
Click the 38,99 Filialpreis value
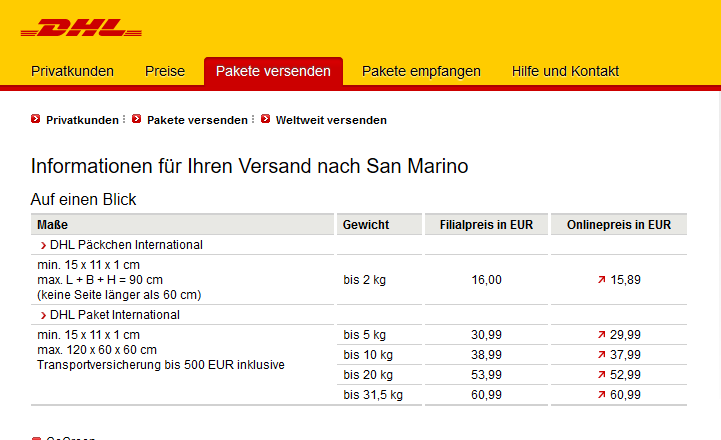[486, 355]
